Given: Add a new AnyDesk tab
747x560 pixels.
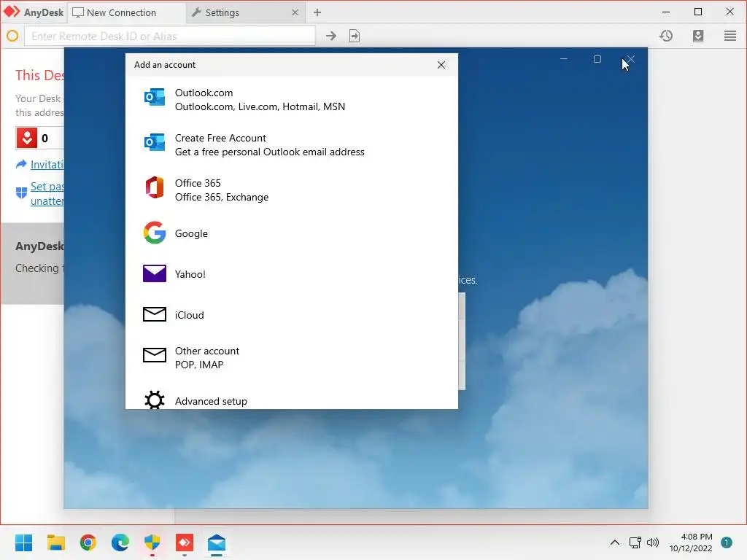Looking at the screenshot, I should [x=317, y=12].
